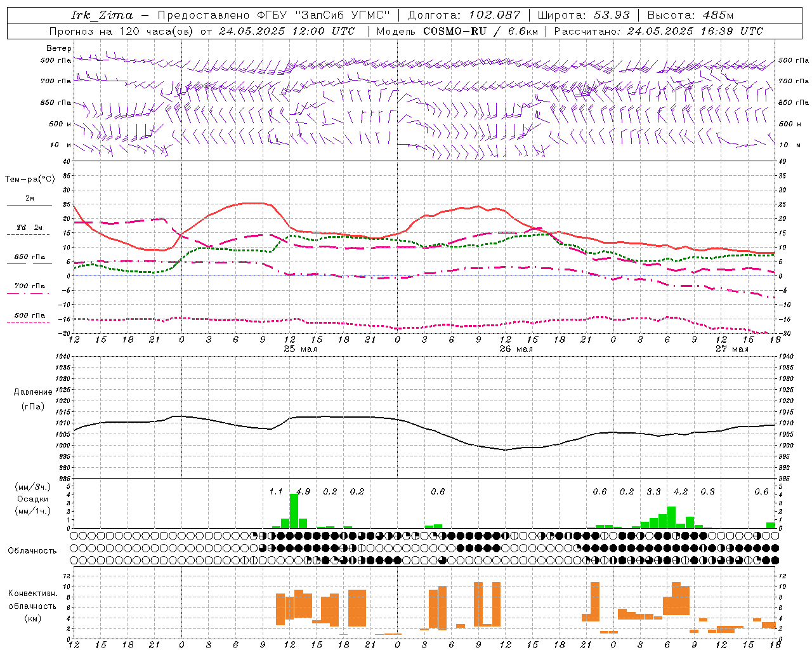Screen dimensions: 812x650
Task: Select the elevation text "Высота: 485м"
Action: [x=690, y=15]
